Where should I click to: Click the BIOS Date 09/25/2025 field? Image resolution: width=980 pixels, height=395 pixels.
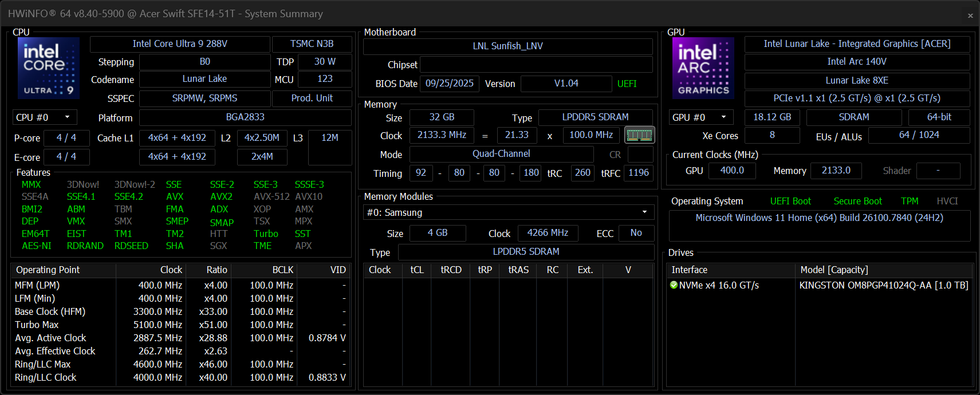coord(450,84)
